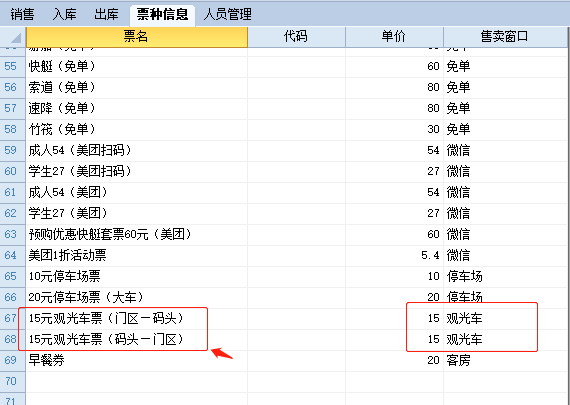
Task: Open the 人员管理 tab
Action: coord(228,15)
